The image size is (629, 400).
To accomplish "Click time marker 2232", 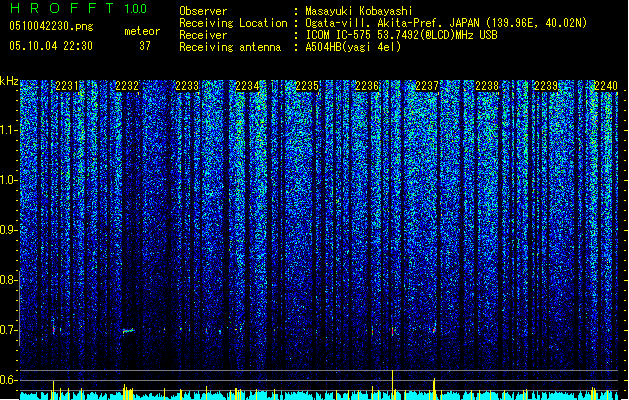I will (x=127, y=86).
